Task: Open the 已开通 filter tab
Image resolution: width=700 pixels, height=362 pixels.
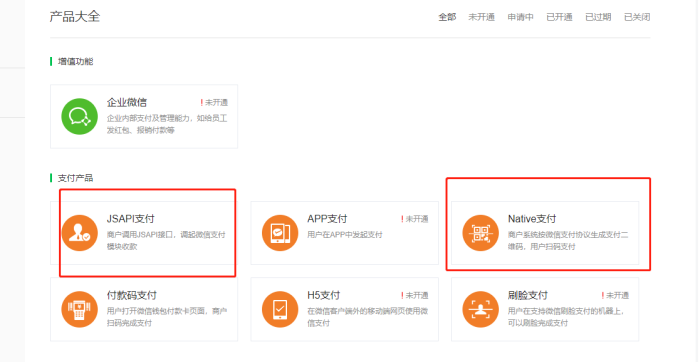Action: point(559,17)
